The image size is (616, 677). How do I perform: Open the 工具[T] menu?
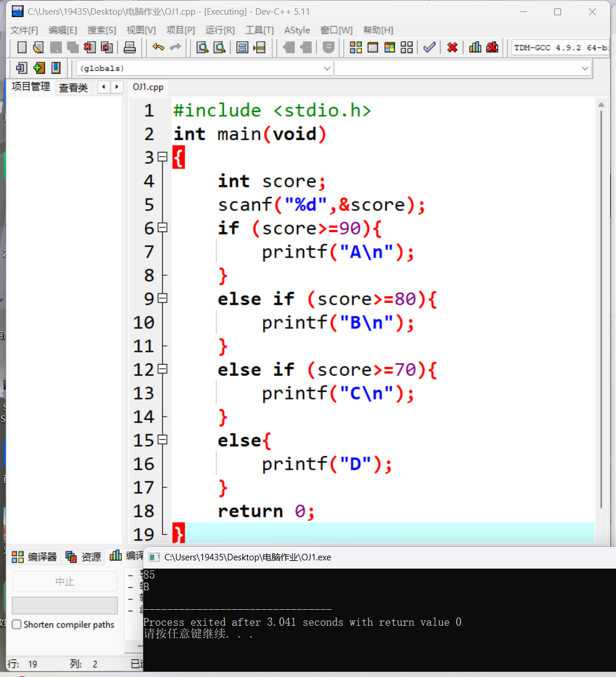[259, 30]
